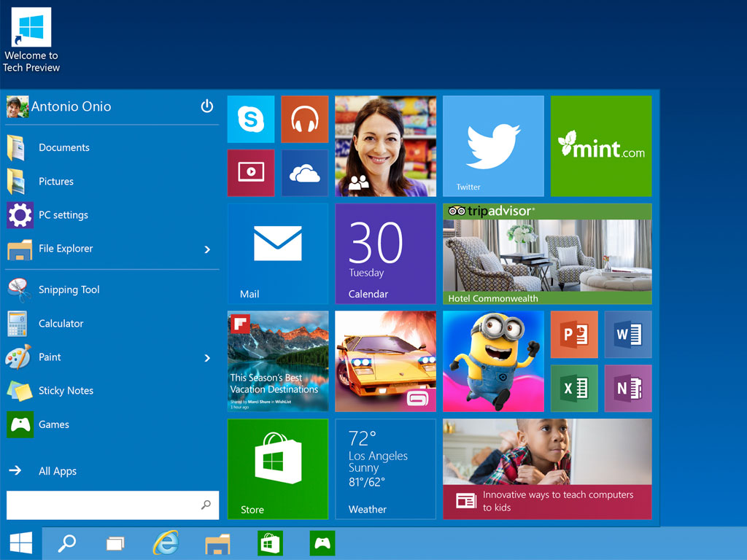Viewport: 747px width, 560px height.
Task: Click the Start menu search box
Action: point(102,505)
